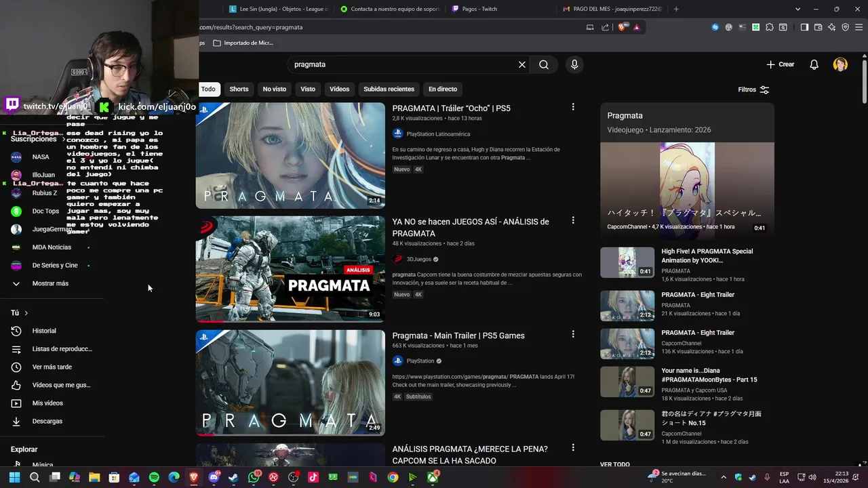Screen dimensions: 868x488
Task: Click the Crear button
Action: pyautogui.click(x=780, y=64)
